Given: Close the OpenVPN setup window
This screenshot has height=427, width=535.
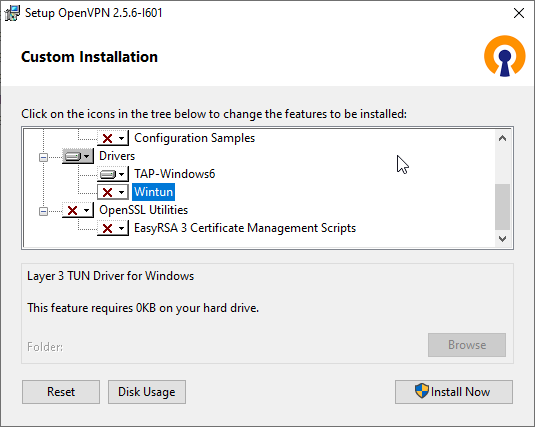Looking at the screenshot, I should 519,13.
